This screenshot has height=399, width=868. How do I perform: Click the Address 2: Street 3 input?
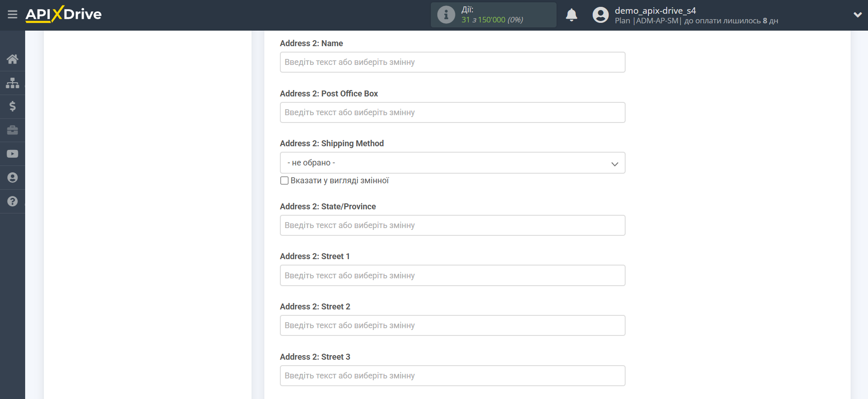click(452, 376)
